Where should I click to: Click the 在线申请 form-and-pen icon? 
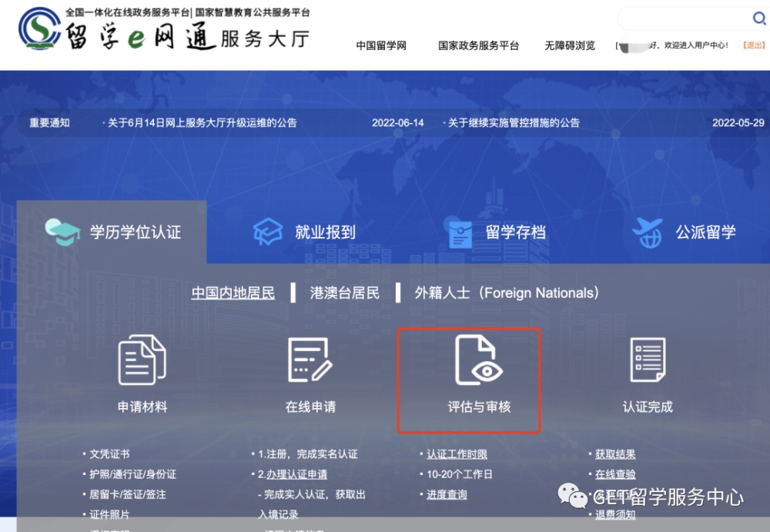[x=310, y=360]
